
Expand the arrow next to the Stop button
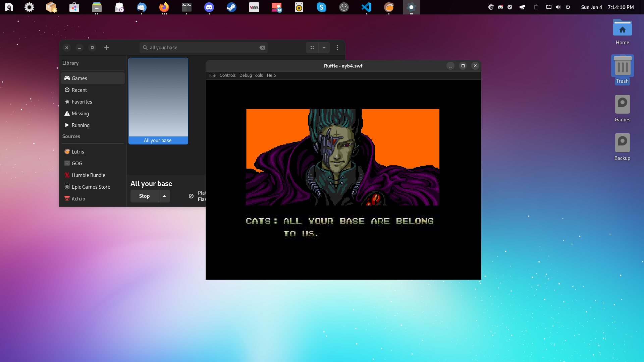[x=164, y=196]
